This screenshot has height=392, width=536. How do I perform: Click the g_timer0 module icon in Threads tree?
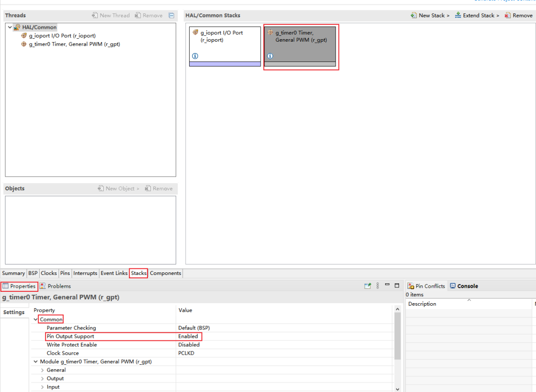coord(24,44)
